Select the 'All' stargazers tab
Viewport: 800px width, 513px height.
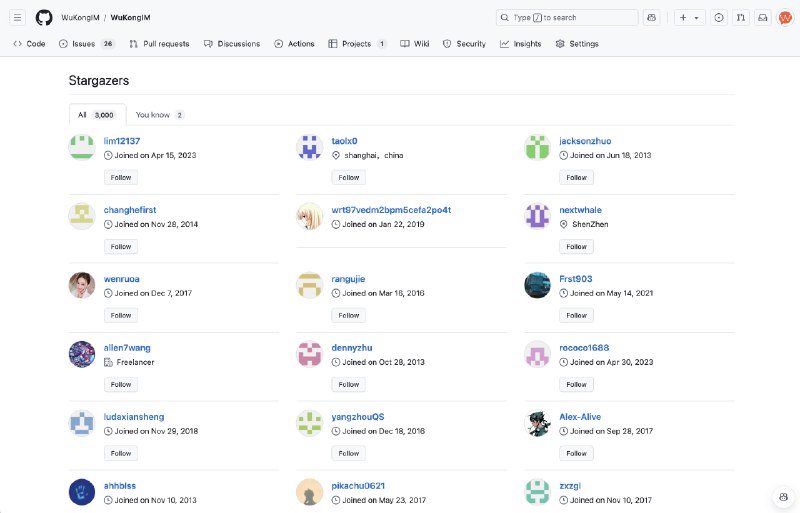coord(97,115)
